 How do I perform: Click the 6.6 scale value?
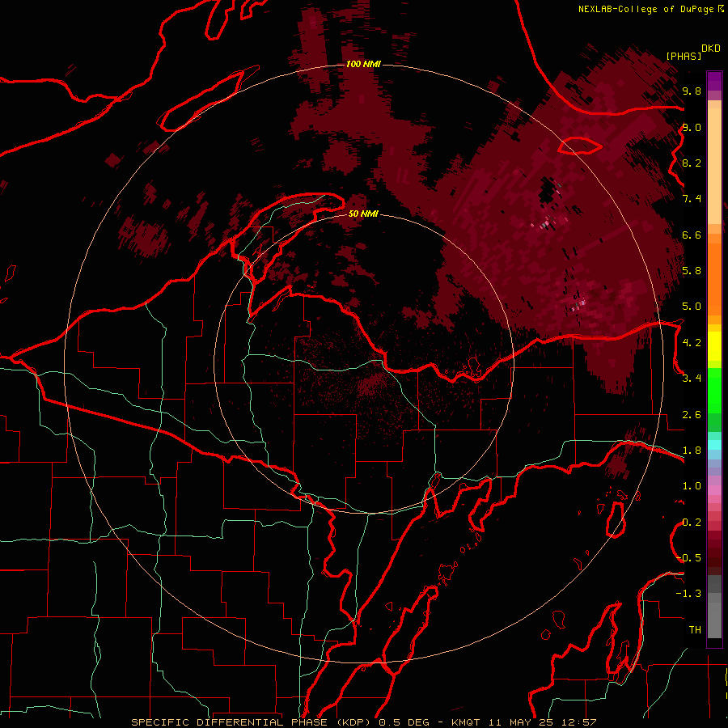coord(692,235)
